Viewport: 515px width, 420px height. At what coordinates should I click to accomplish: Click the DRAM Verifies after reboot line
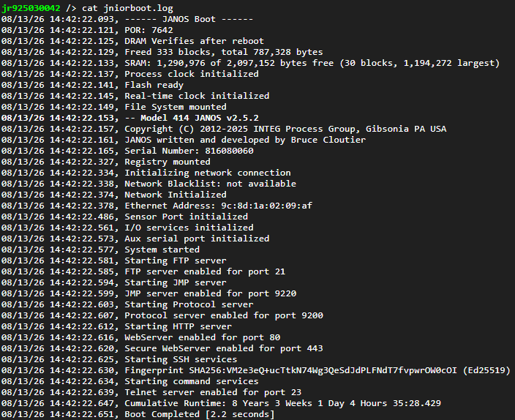(x=132, y=41)
